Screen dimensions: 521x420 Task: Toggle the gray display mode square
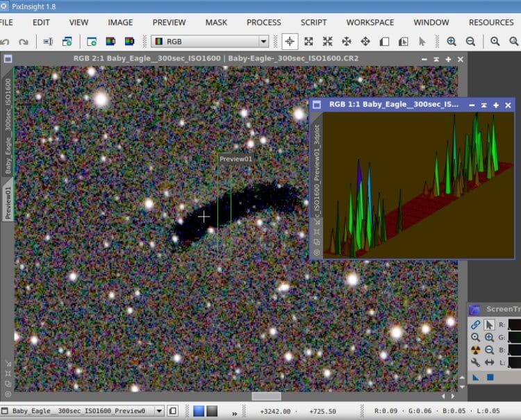click(x=212, y=411)
